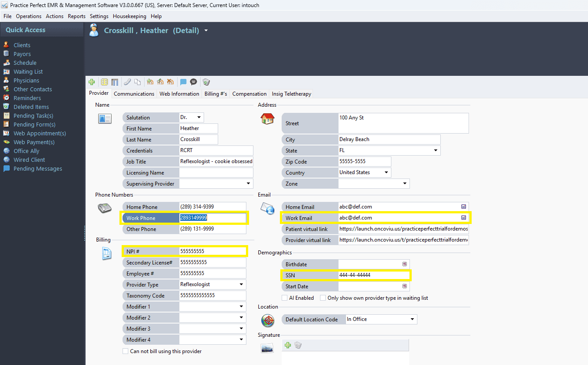Open the Start Date calendar picker
The width and height of the screenshot is (588, 365).
pos(405,286)
